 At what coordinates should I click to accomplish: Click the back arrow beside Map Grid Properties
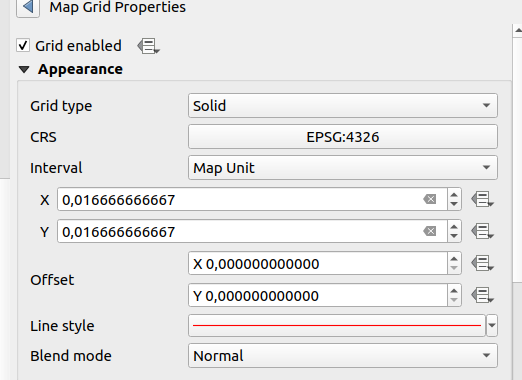coord(28,7)
